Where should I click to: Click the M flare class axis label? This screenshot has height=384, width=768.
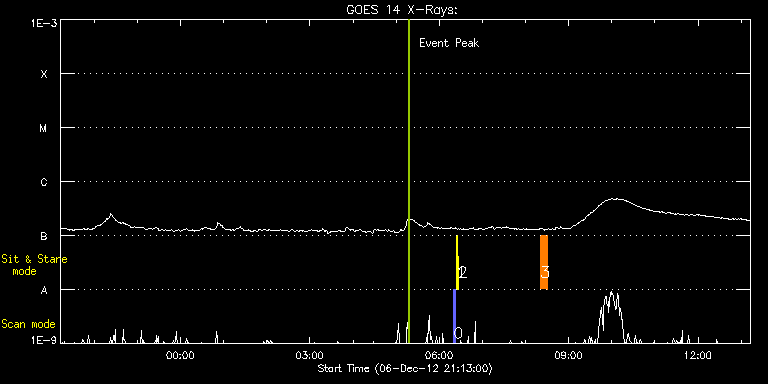(44, 128)
